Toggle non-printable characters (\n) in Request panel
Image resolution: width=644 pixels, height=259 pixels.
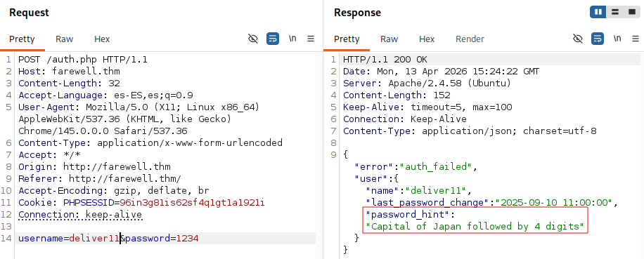[x=292, y=39]
